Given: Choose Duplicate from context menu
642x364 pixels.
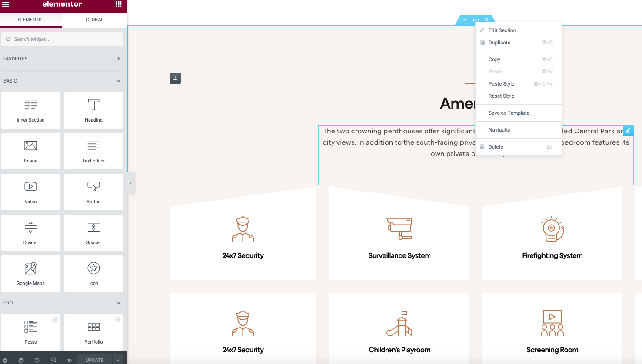Looking at the screenshot, I should (x=499, y=43).
